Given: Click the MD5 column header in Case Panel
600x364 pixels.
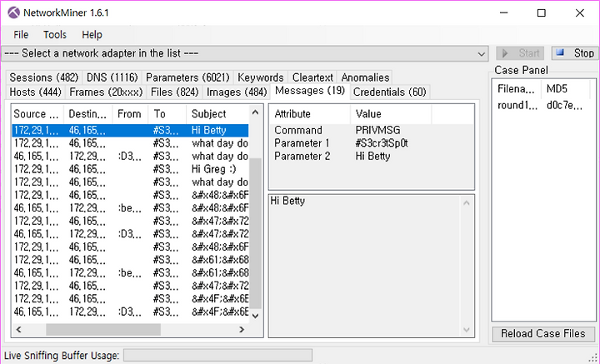Looking at the screenshot, I should click(565, 89).
